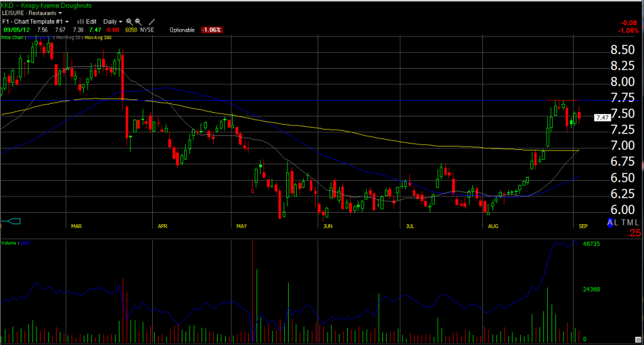Click the 48735 volume scale value
The image size is (644, 345).
592,244
